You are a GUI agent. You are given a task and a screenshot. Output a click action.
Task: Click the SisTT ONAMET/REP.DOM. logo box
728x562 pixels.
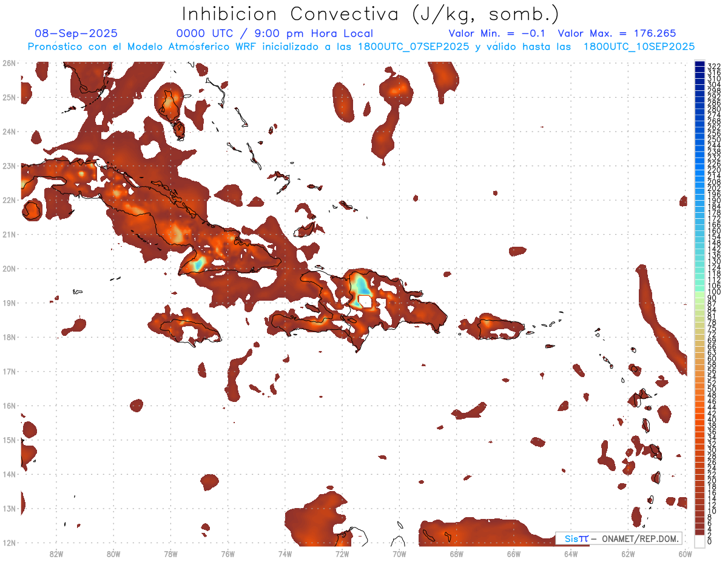(x=619, y=538)
